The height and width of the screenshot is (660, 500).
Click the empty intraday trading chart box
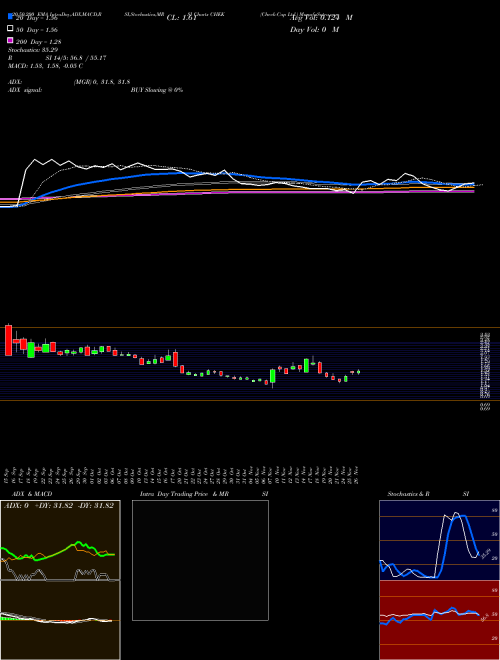pos(200,560)
